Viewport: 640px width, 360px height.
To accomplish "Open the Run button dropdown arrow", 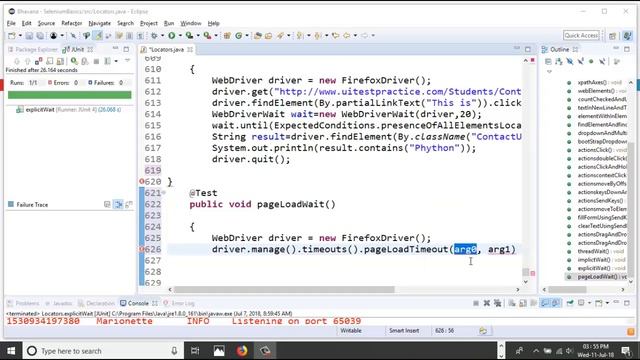I will [x=180, y=36].
